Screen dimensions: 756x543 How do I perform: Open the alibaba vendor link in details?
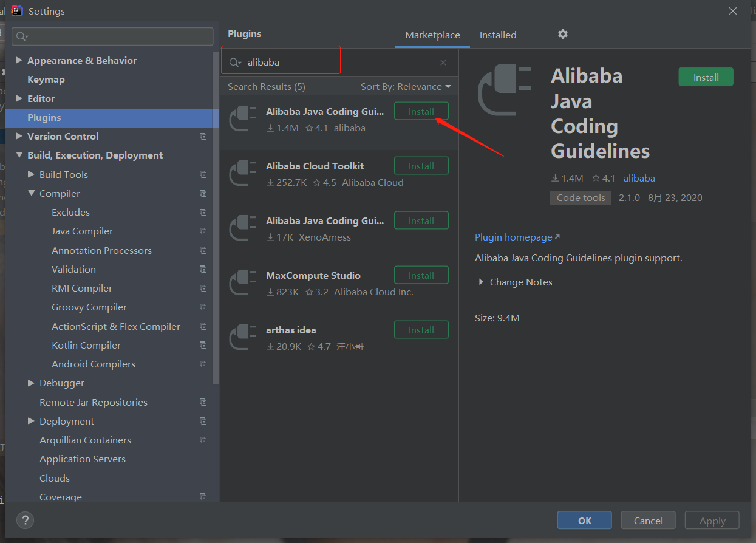[x=639, y=178]
